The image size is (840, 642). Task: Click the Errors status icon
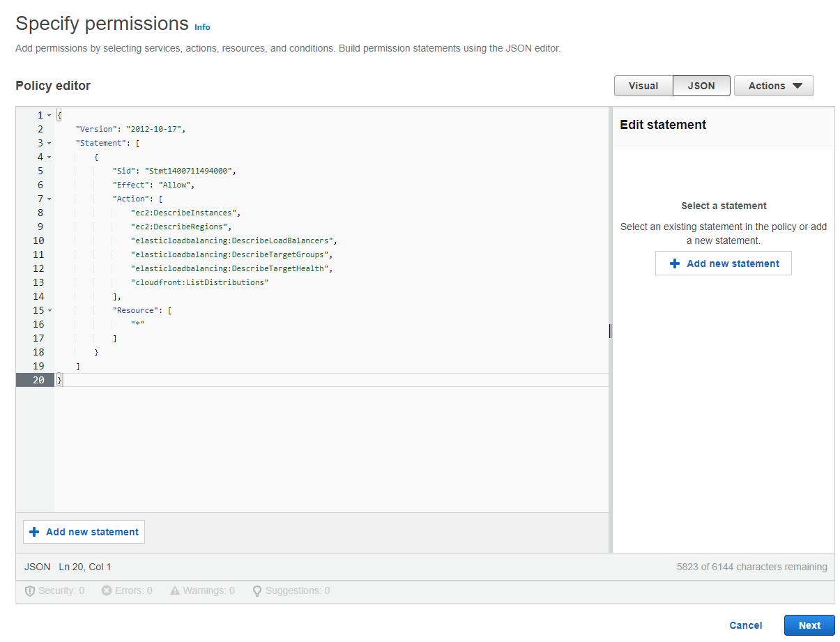[x=107, y=591]
